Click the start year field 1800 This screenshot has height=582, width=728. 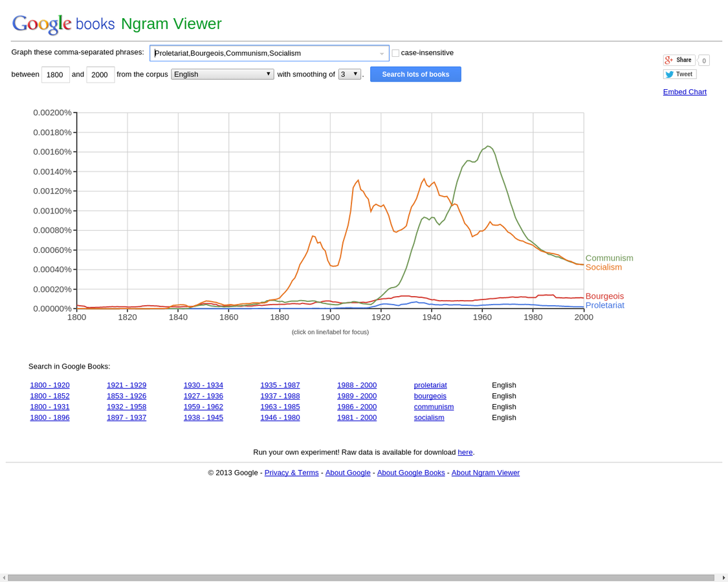(55, 75)
